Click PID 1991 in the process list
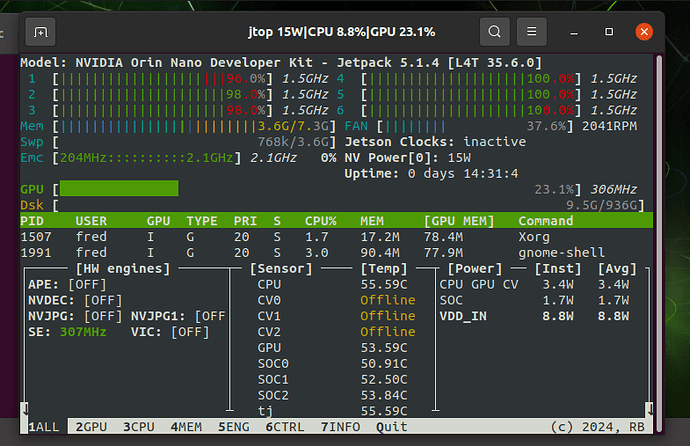Image resolution: width=690 pixels, height=446 pixels. 36,253
